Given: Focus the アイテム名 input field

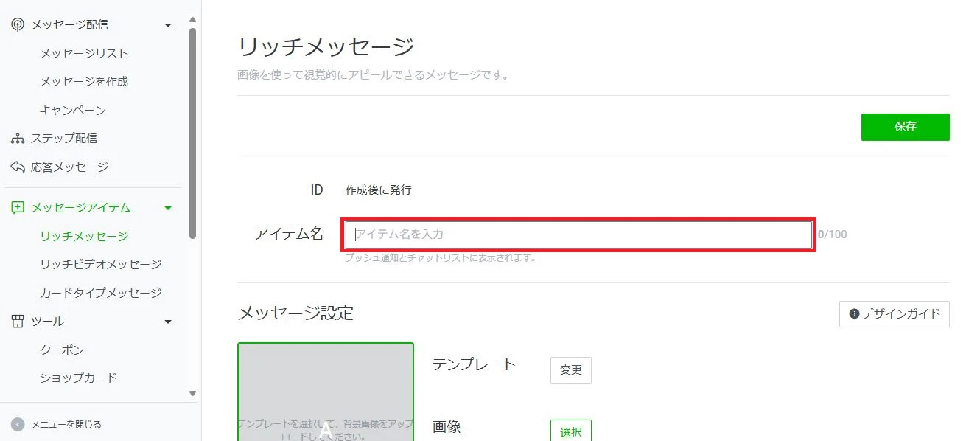Looking at the screenshot, I should (579, 235).
